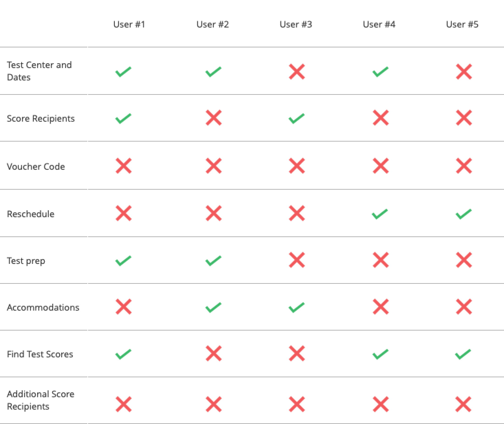The height and width of the screenshot is (424, 504).
Task: Click User #5 green check in Find Test Scores row
Action: pyautogui.click(x=463, y=354)
